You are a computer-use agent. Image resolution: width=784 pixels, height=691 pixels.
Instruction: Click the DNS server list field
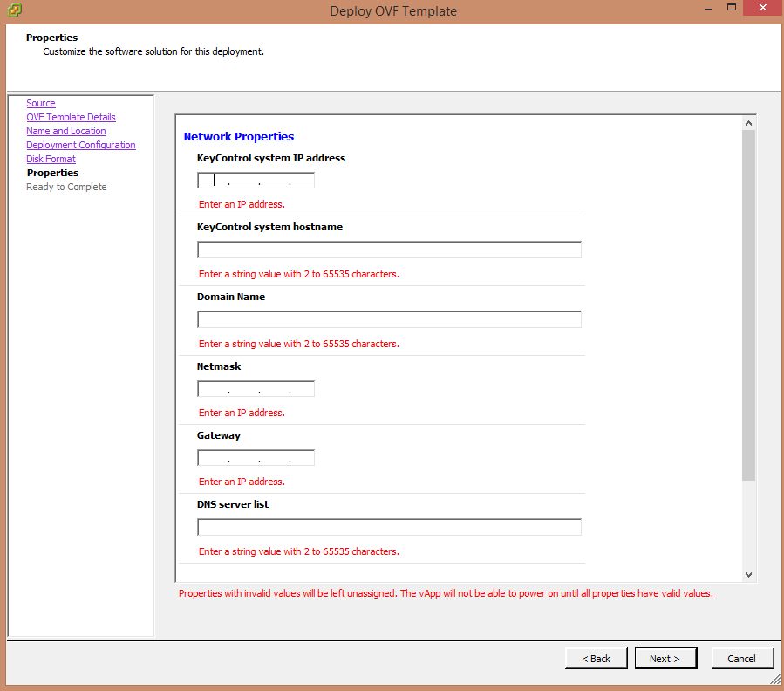pos(389,527)
